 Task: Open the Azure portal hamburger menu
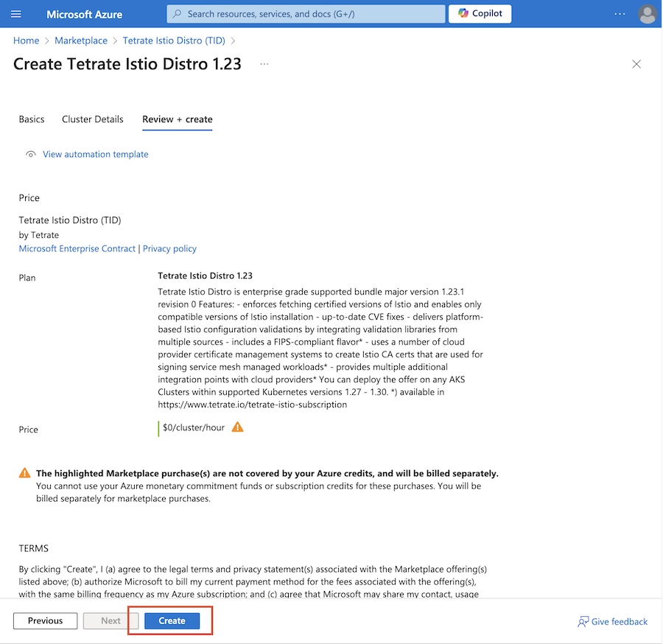click(x=16, y=14)
